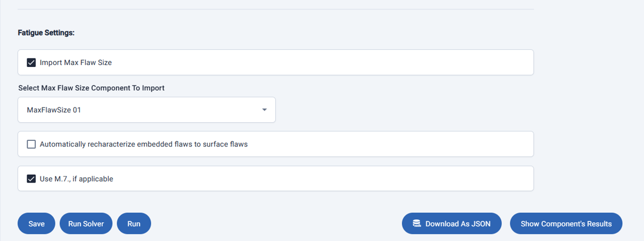Screen dimensions: 644x241
Task: Click the 'Import Max Flaw Size' label text
Action: coord(75,63)
